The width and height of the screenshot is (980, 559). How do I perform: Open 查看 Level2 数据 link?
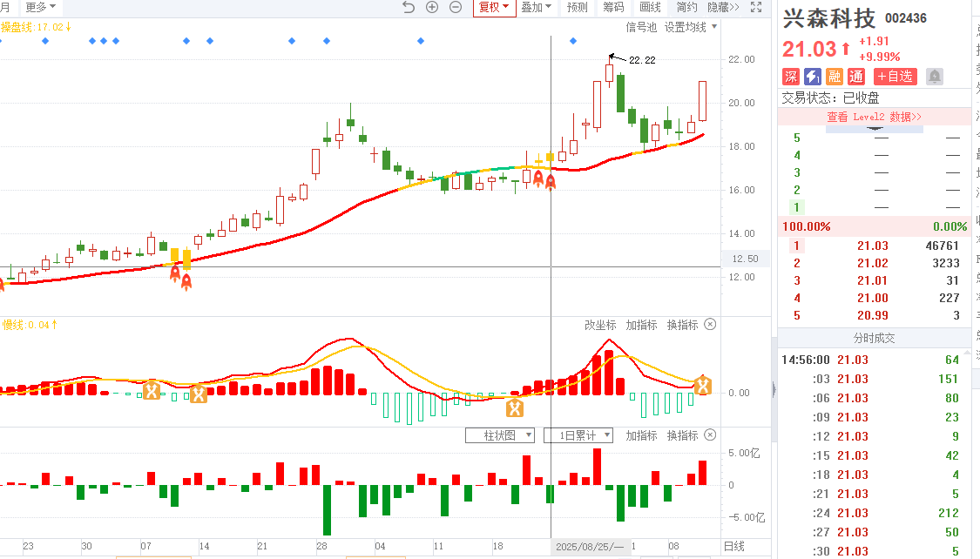coord(874,117)
